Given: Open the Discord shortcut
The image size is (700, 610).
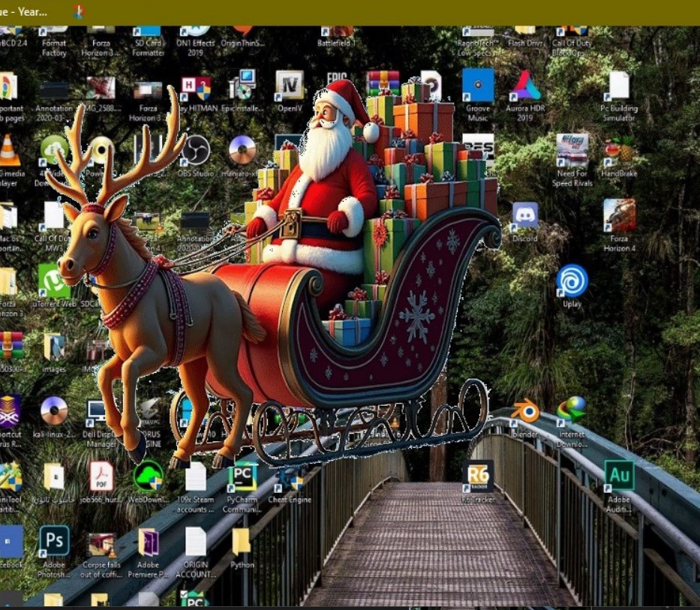Looking at the screenshot, I should 524,215.
